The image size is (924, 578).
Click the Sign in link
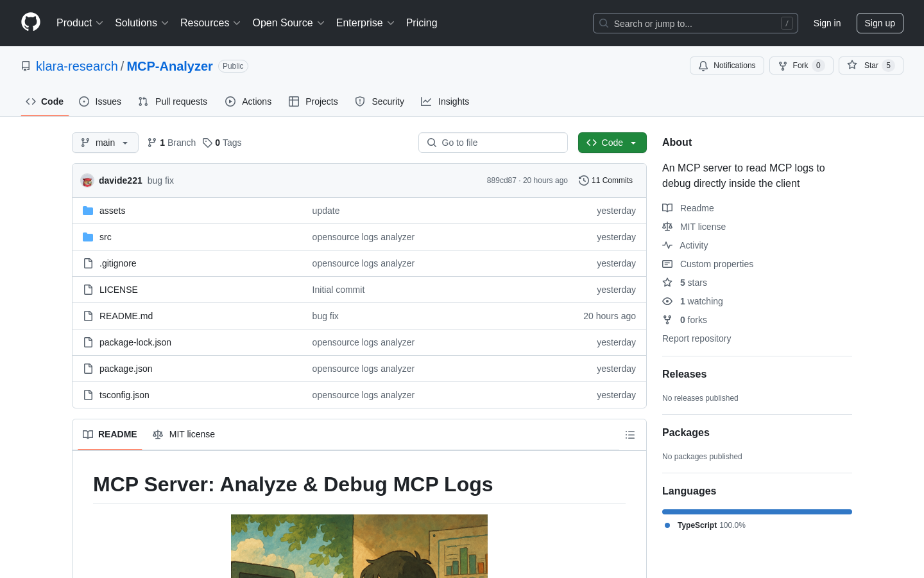827,23
